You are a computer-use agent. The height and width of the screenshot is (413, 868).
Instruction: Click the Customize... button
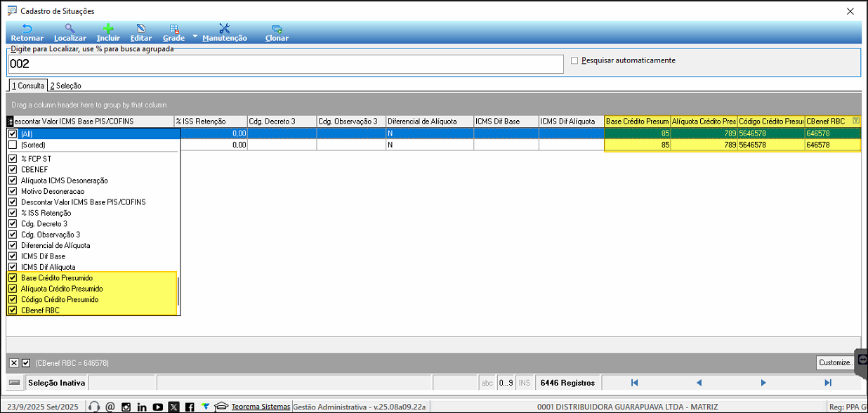836,363
